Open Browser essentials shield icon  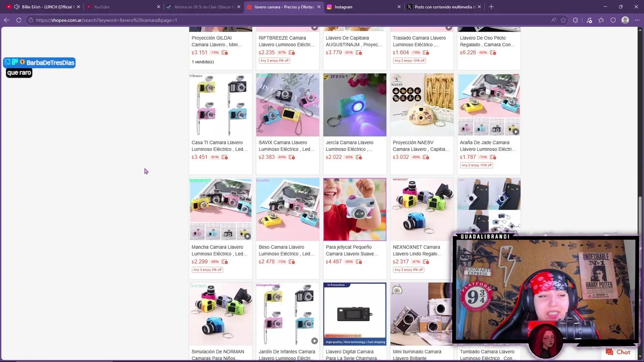(613, 20)
